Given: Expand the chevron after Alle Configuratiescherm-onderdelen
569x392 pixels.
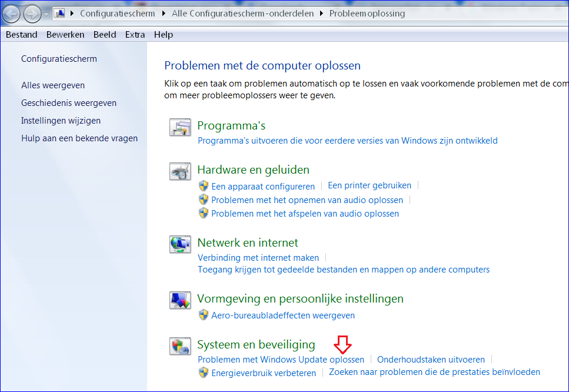Looking at the screenshot, I should coord(322,13).
